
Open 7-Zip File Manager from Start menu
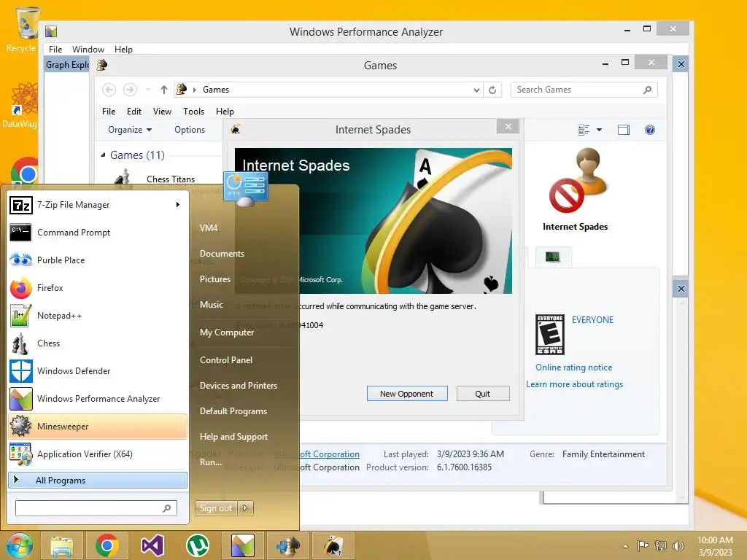click(x=97, y=205)
